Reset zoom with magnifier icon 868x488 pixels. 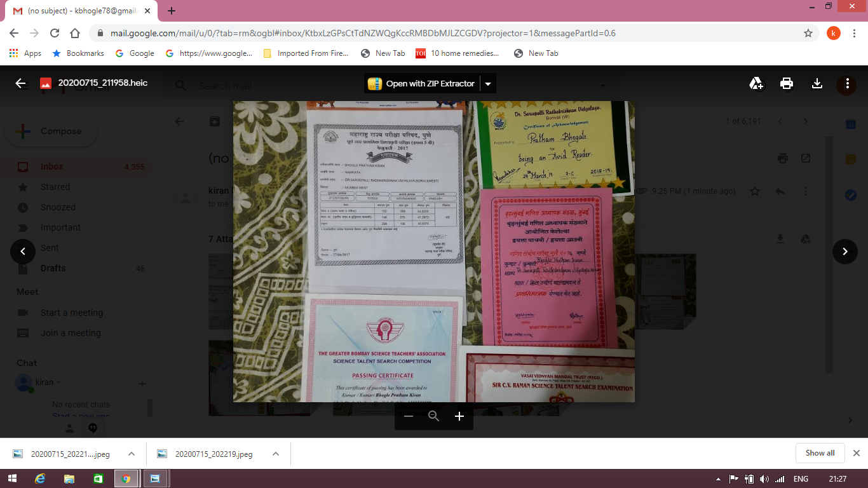[434, 416]
